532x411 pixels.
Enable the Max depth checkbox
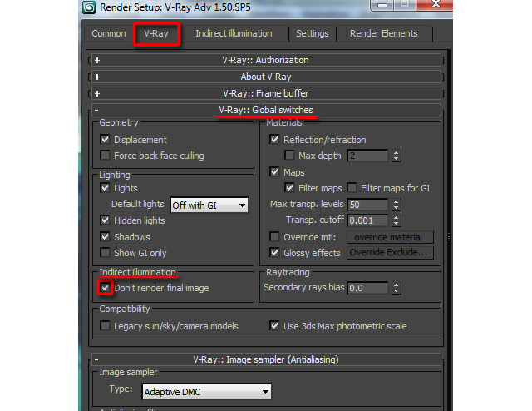(289, 156)
